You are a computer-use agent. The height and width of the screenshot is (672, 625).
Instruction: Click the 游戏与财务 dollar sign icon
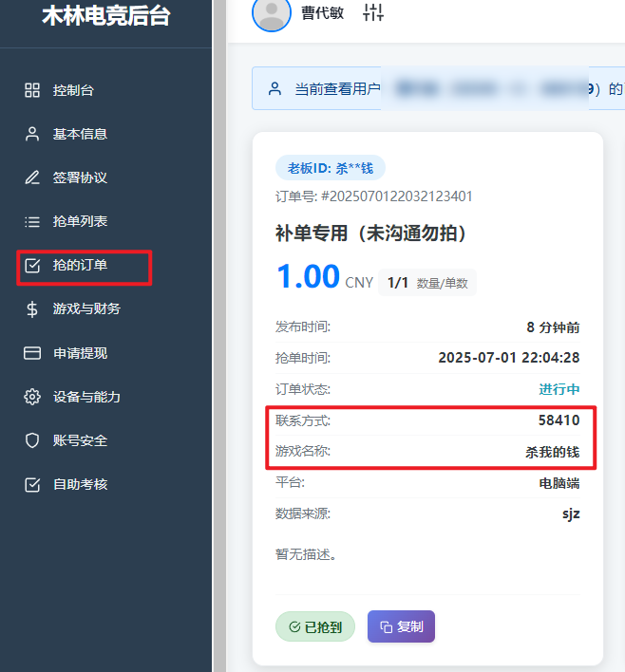(x=32, y=308)
